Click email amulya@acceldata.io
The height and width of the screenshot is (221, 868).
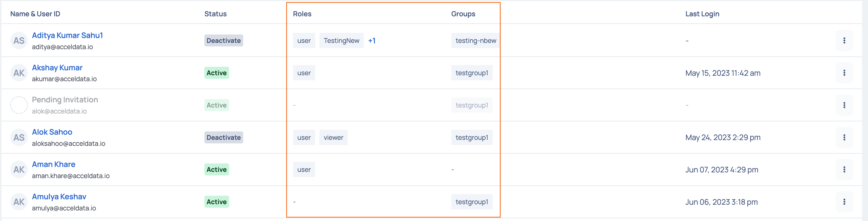tap(64, 208)
